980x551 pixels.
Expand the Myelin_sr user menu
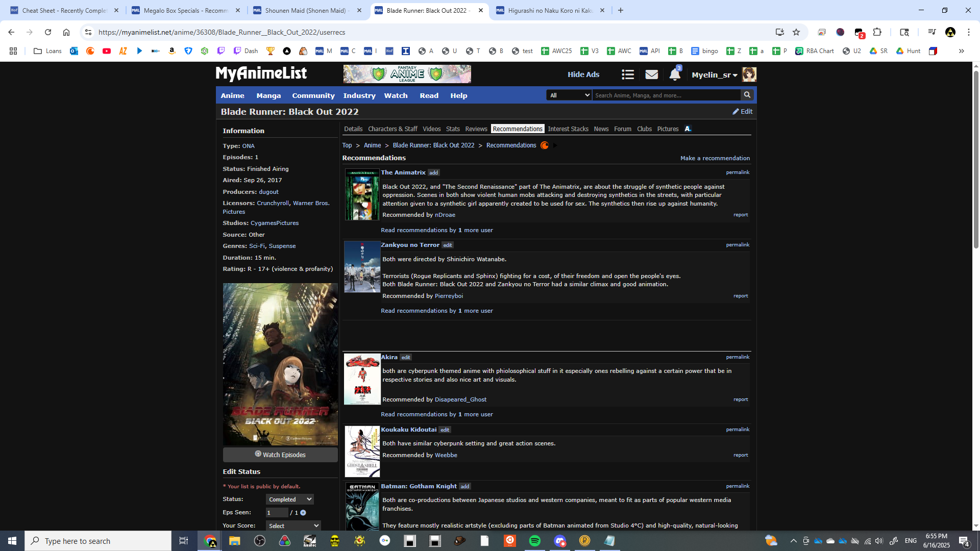[x=714, y=75]
